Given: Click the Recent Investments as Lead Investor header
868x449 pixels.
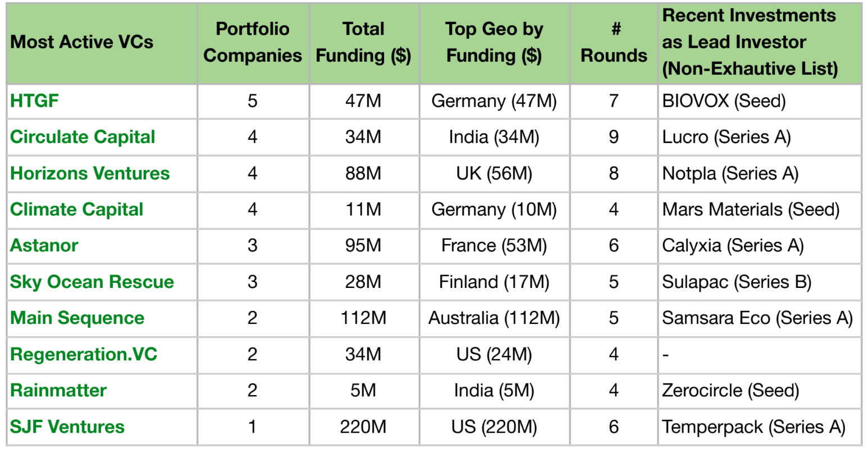Looking at the screenshot, I should 750,42.
